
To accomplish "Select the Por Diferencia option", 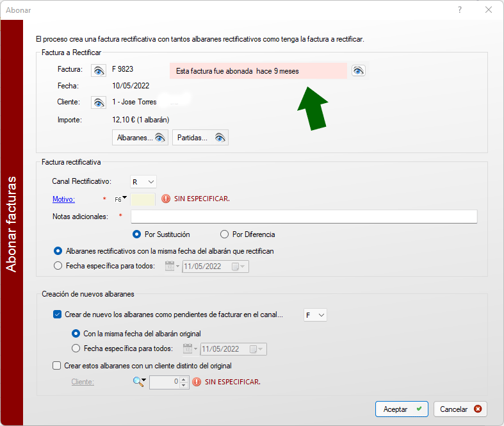I will [225, 234].
